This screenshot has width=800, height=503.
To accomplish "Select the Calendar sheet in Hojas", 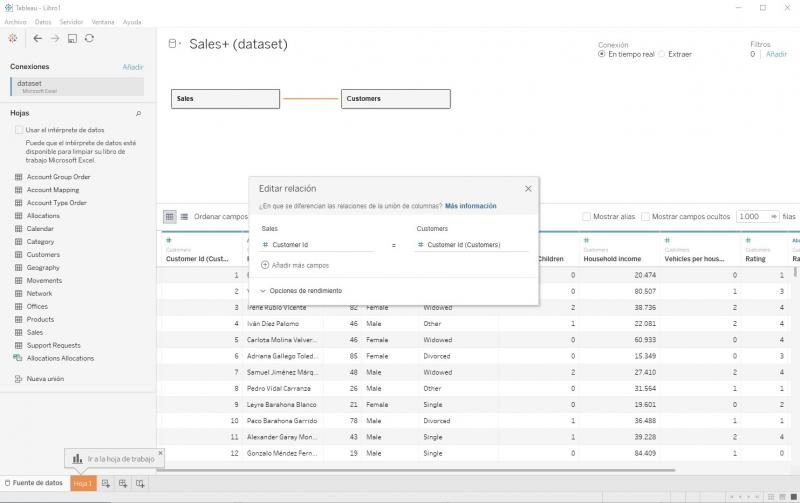I will pyautogui.click(x=40, y=229).
